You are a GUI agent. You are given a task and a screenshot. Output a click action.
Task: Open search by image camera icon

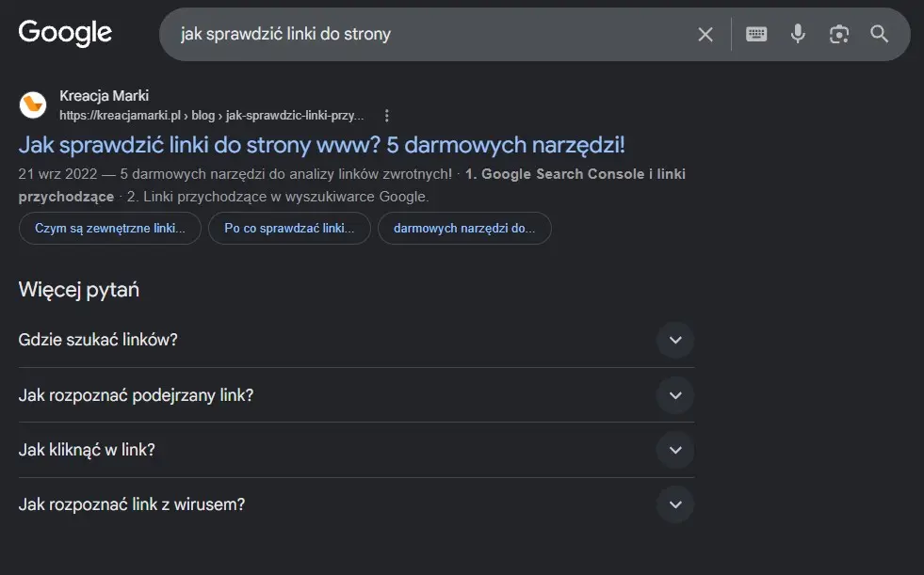click(839, 34)
